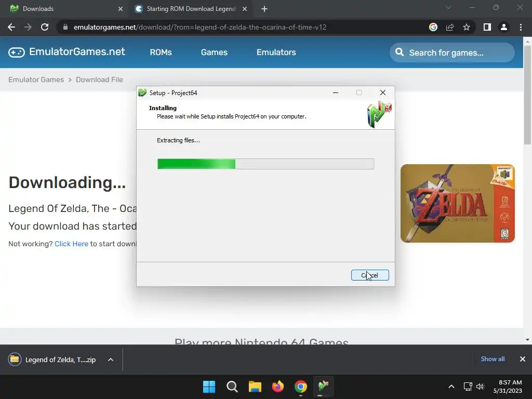Open network status tray icon
532x399 pixels.
[468, 387]
